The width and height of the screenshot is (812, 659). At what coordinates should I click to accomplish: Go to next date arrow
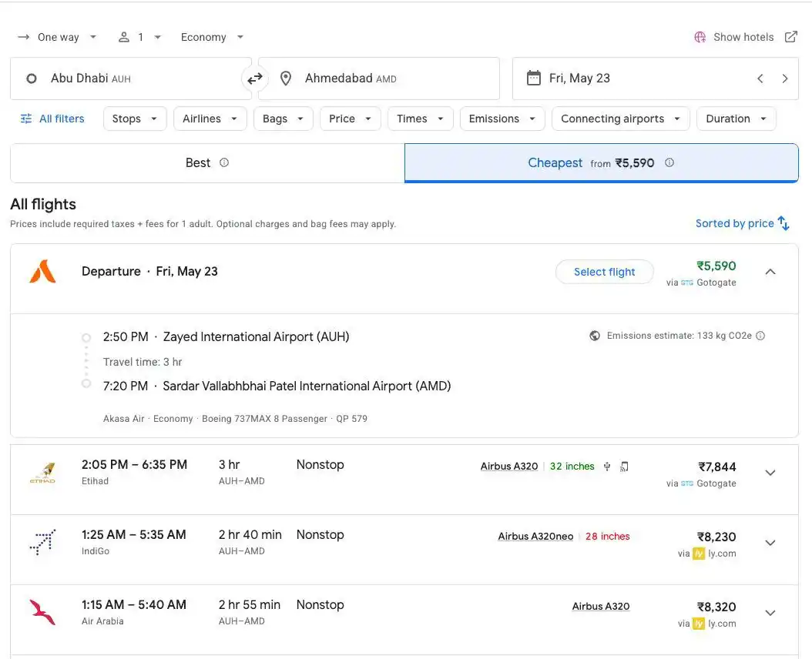(x=785, y=79)
